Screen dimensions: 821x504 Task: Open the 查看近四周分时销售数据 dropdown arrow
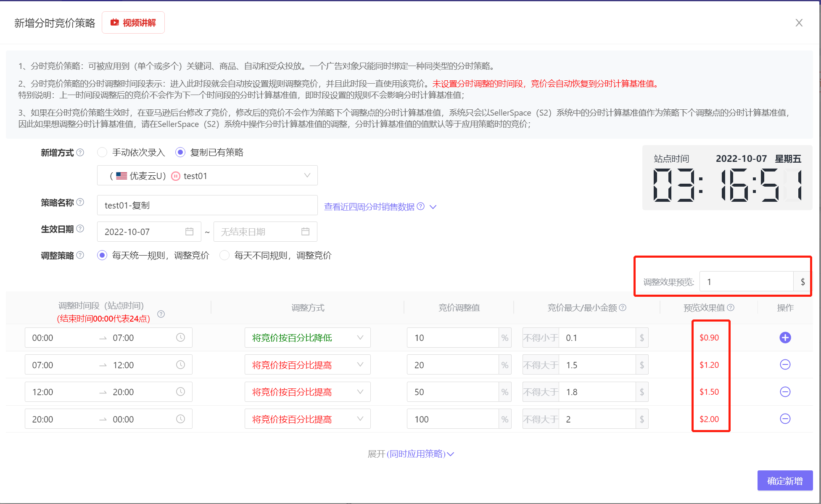tap(433, 207)
